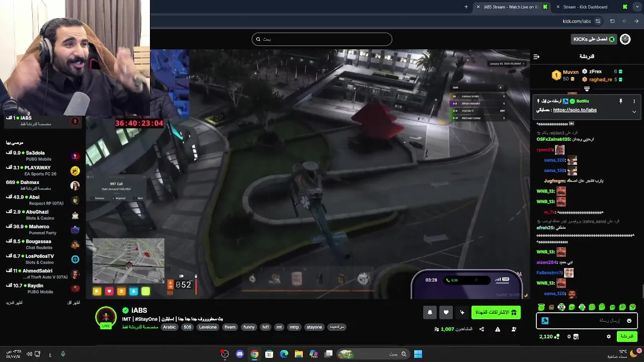The image size is (644, 362).
Task: Collapse chat with the arrow-lines icon
Action: 536,56
